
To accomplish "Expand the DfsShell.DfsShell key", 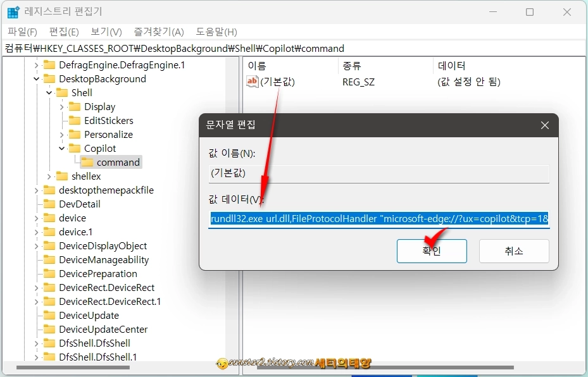I will 36,343.
